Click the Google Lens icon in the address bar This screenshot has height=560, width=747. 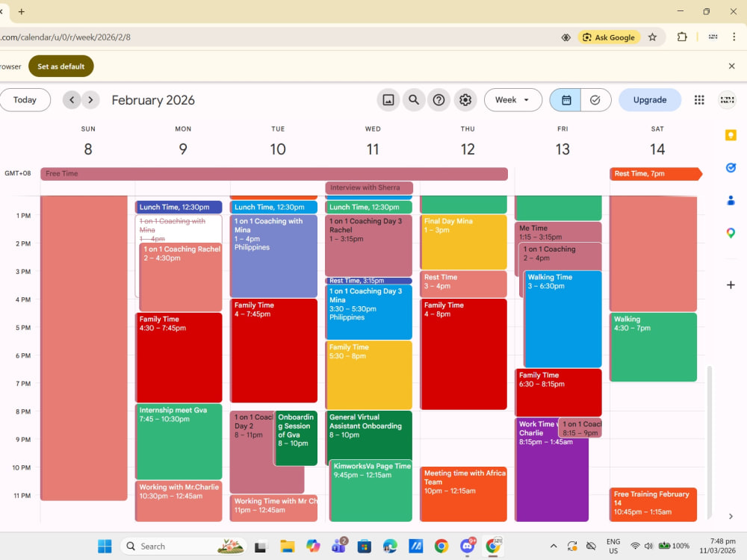point(565,37)
